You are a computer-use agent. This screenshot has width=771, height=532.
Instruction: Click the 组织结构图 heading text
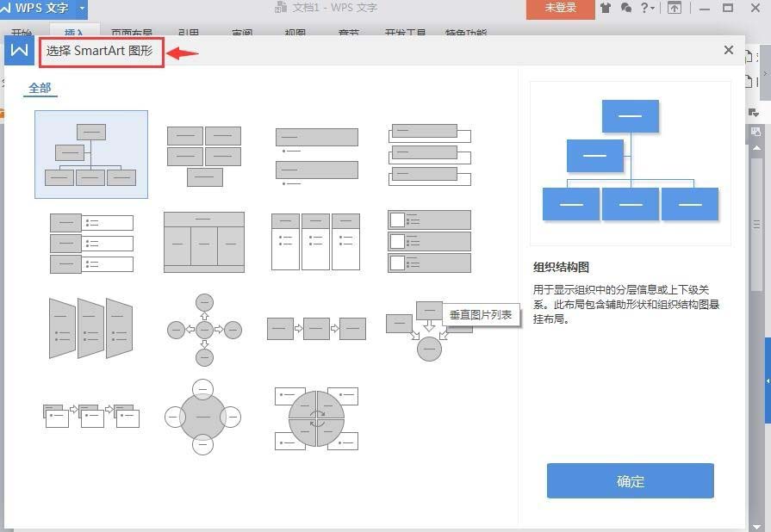[x=561, y=267]
